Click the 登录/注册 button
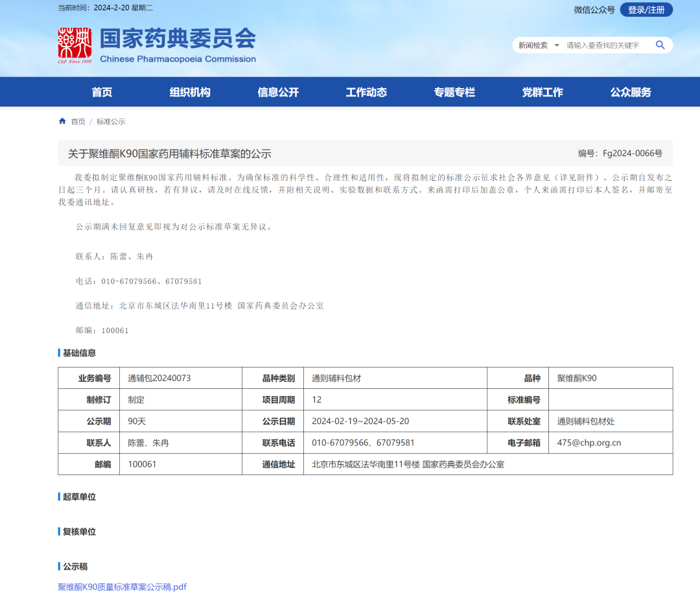This screenshot has height=597, width=700. tap(646, 10)
